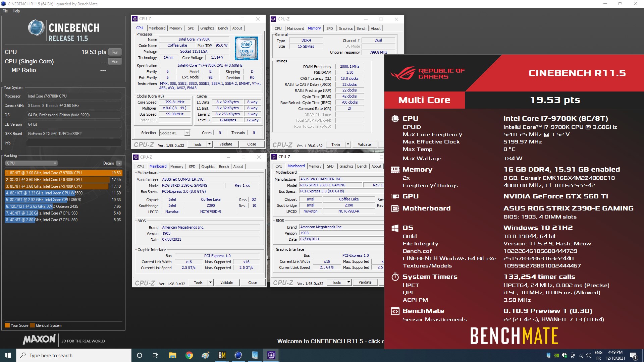The width and height of the screenshot is (644, 362).
Task: Click the empty Info field in Your System
Action: (x=74, y=143)
